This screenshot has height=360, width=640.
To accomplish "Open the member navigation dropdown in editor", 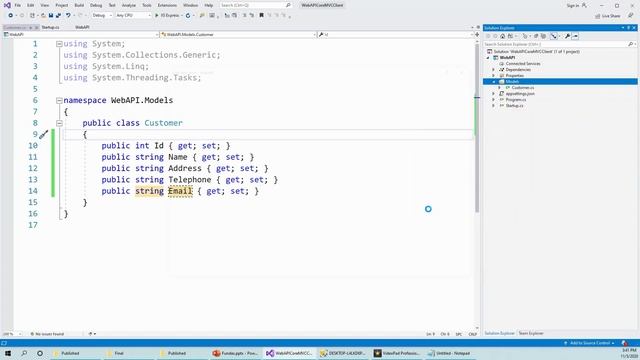I will coord(395,35).
